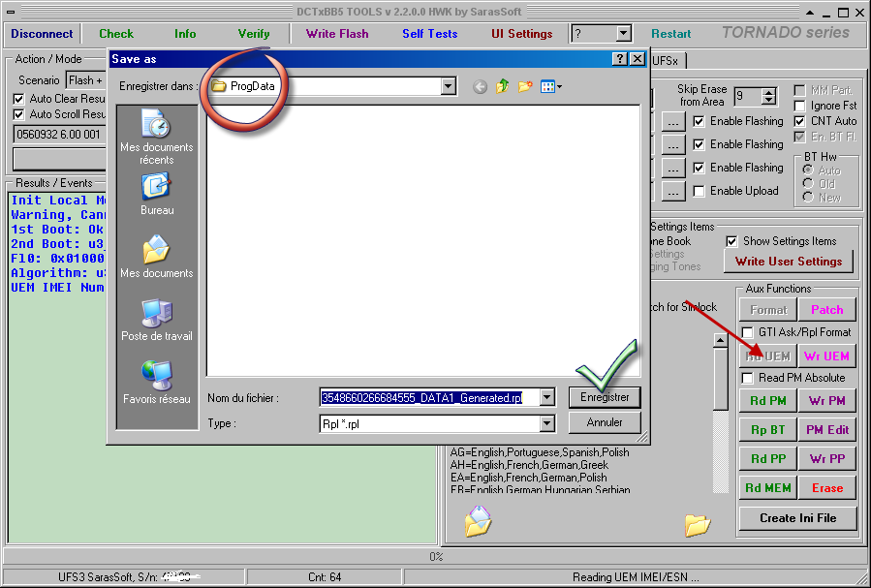Open the Type Rpl file filter dropdown
This screenshot has width=871, height=588.
pos(547,423)
